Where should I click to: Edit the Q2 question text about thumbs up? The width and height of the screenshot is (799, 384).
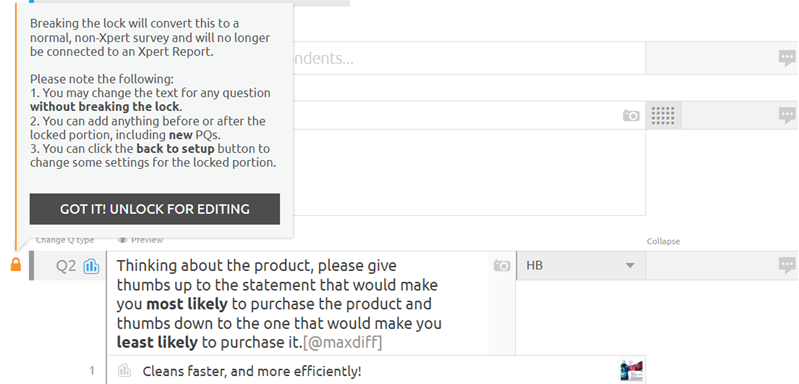pos(279,304)
